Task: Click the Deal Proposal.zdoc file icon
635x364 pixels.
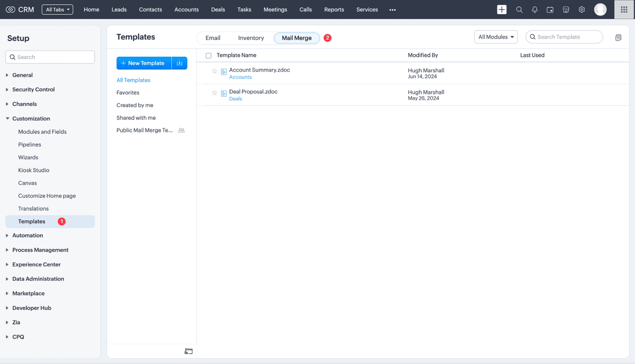Action: pos(224,94)
